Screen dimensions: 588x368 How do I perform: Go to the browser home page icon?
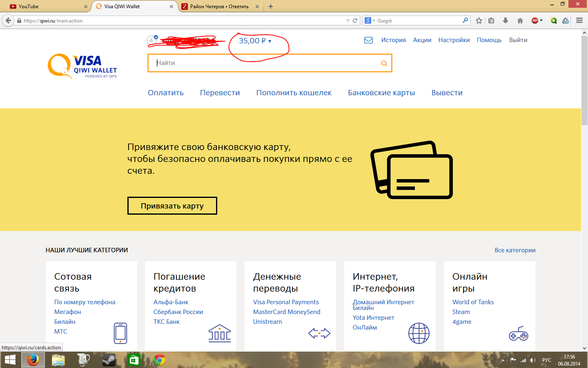pos(520,20)
